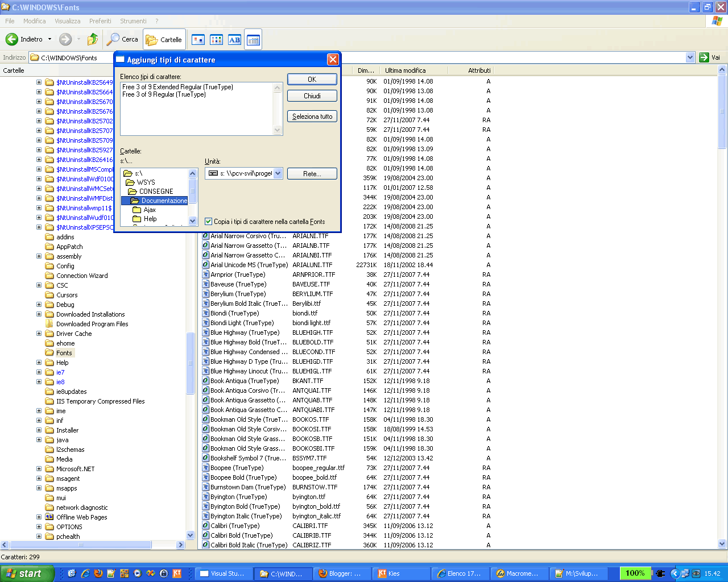Viewport: 728px width, 582px height.
Task: Open the Modifica menu
Action: (35, 21)
